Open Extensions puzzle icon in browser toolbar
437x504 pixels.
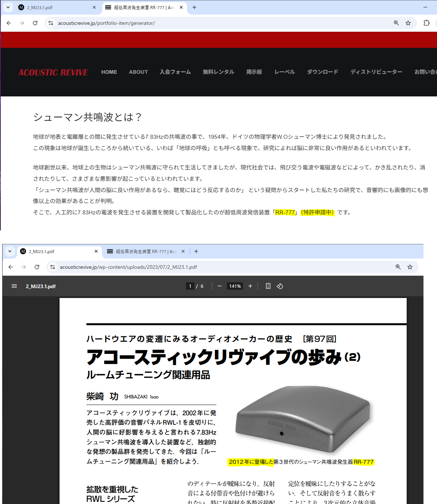pos(426,23)
